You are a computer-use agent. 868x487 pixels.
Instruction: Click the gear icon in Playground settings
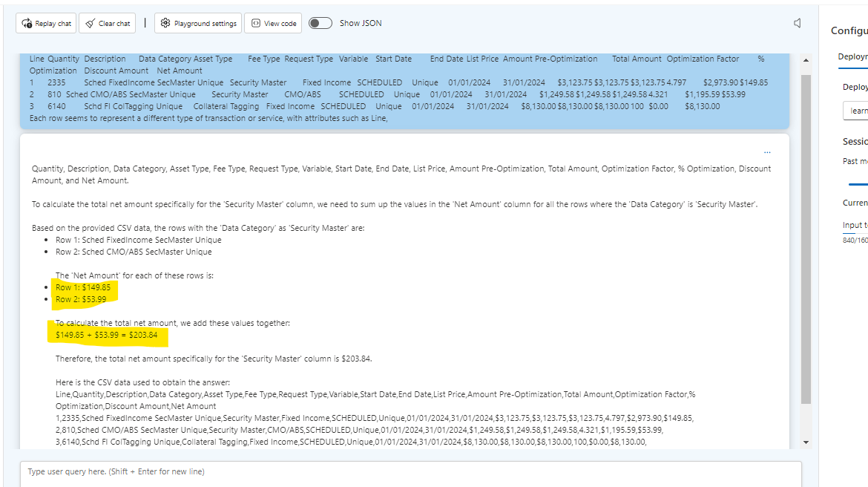165,23
